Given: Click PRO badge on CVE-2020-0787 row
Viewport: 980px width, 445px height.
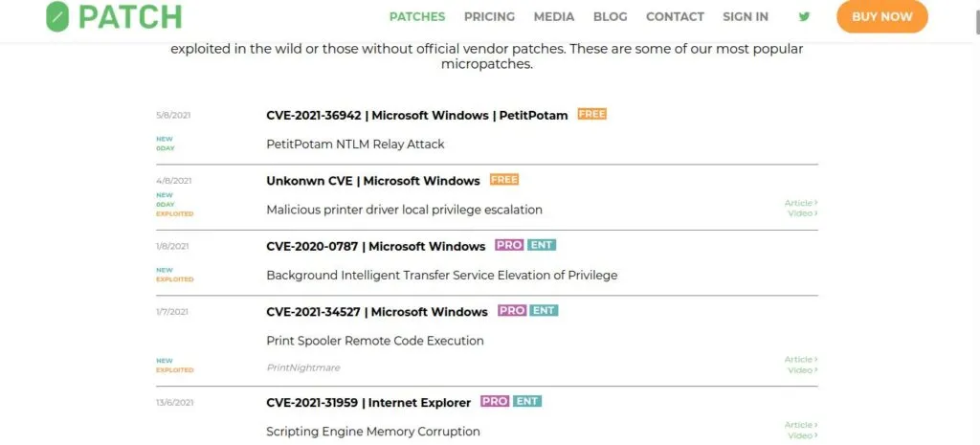Looking at the screenshot, I should (x=509, y=245).
